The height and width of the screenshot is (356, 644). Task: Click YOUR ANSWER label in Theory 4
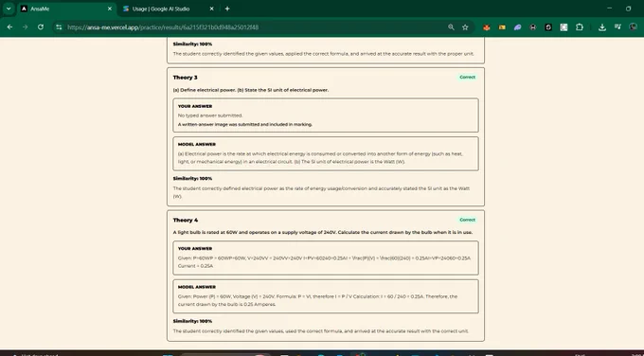(x=195, y=249)
